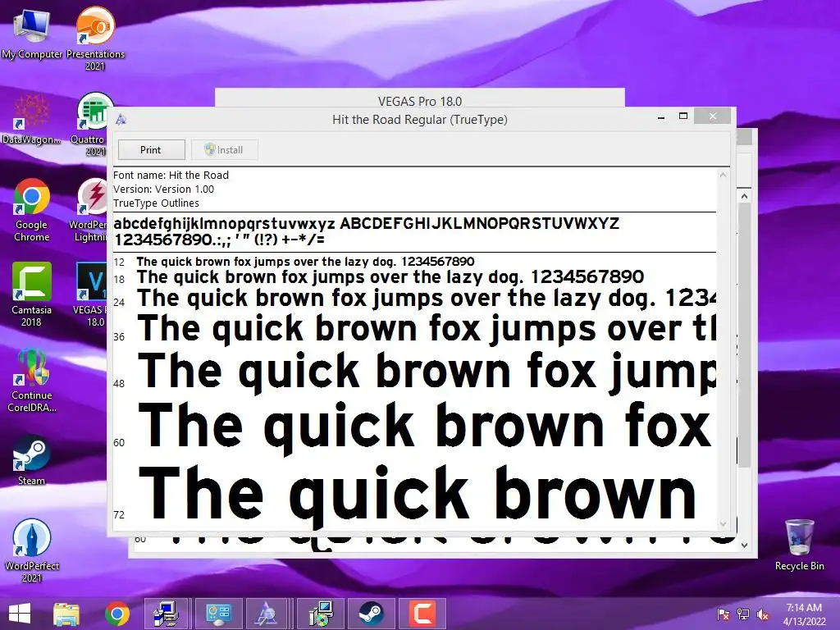Click 'Version: Version 1.00' text

pos(163,189)
